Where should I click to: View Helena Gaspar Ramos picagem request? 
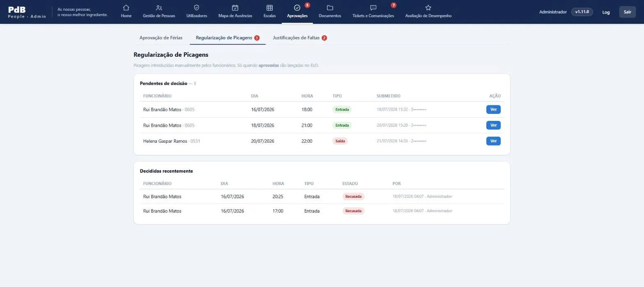tap(493, 141)
